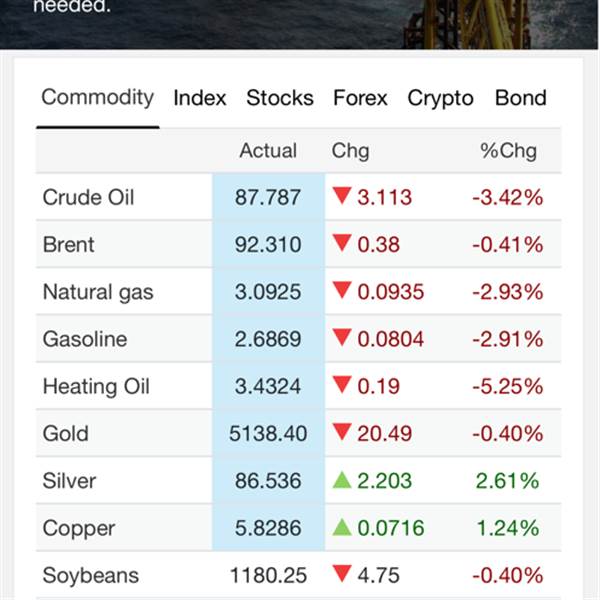Open the Brent commodity link
Viewport: 600px width, 600px height.
[x=68, y=245]
